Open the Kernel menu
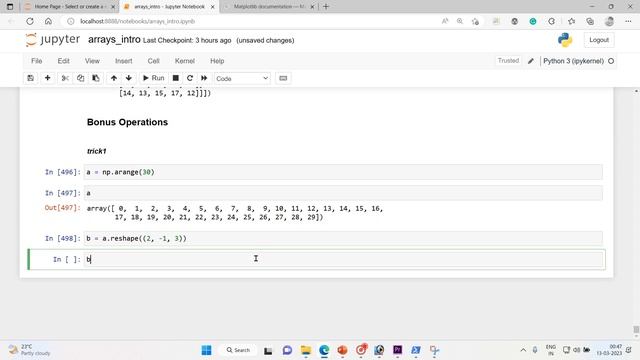This screenshot has height=360, width=640. (184, 61)
